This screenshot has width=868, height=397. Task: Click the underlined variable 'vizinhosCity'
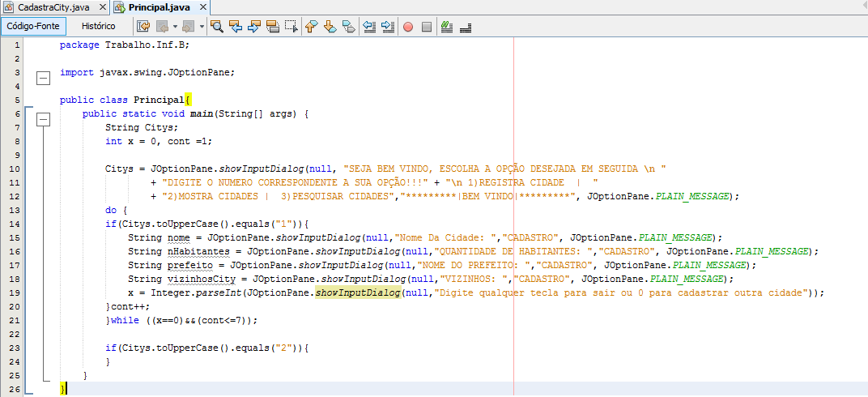(200, 279)
